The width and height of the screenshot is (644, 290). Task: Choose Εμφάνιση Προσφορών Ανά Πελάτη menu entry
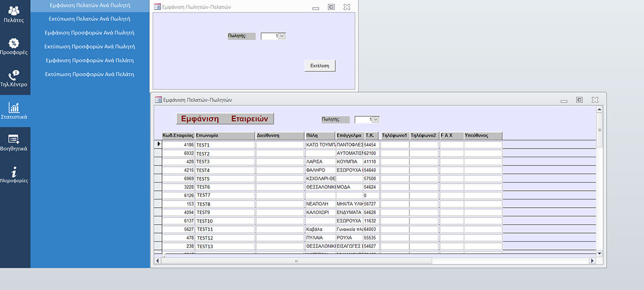pos(89,60)
